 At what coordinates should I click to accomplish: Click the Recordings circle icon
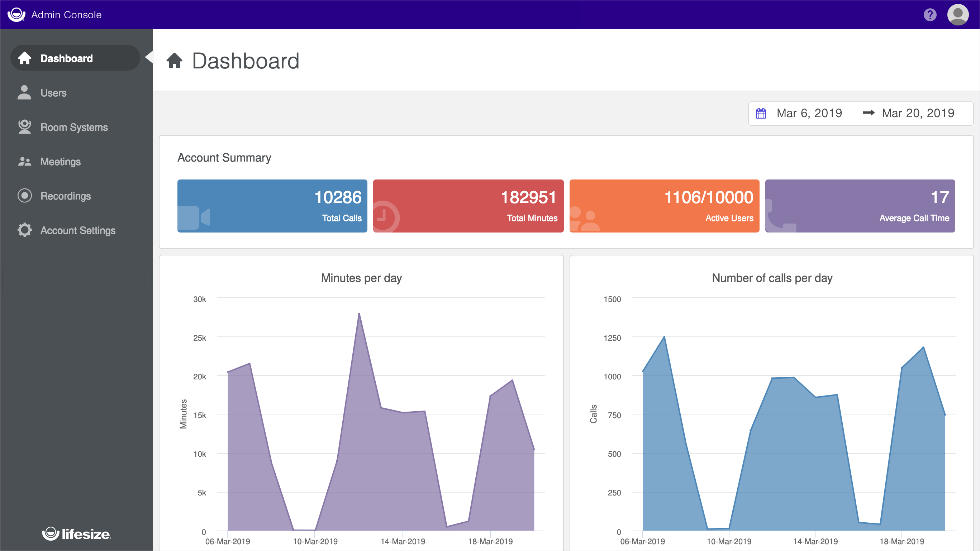[24, 196]
